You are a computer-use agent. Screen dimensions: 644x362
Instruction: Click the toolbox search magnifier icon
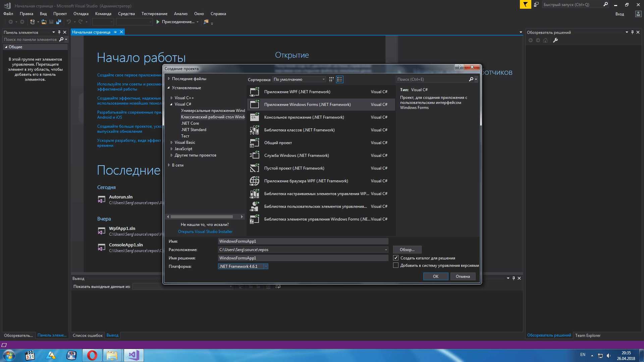pos(61,40)
